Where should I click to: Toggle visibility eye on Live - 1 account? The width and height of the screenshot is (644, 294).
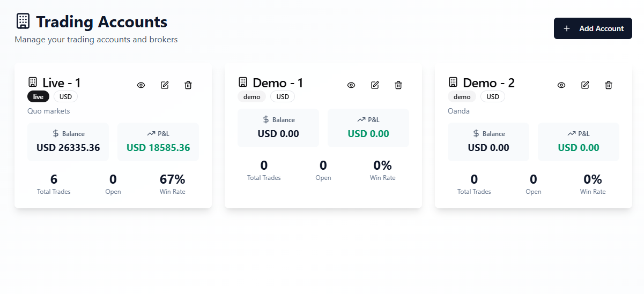pos(141,85)
